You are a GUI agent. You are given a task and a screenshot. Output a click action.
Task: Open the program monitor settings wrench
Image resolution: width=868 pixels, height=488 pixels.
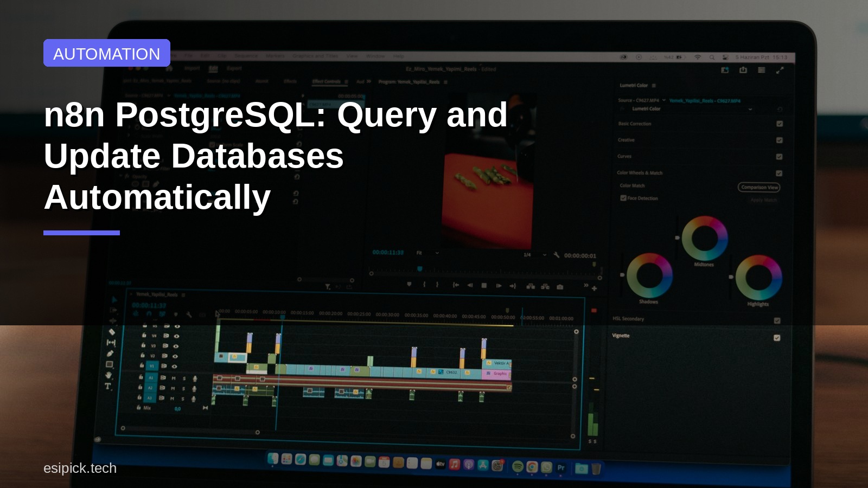point(557,255)
